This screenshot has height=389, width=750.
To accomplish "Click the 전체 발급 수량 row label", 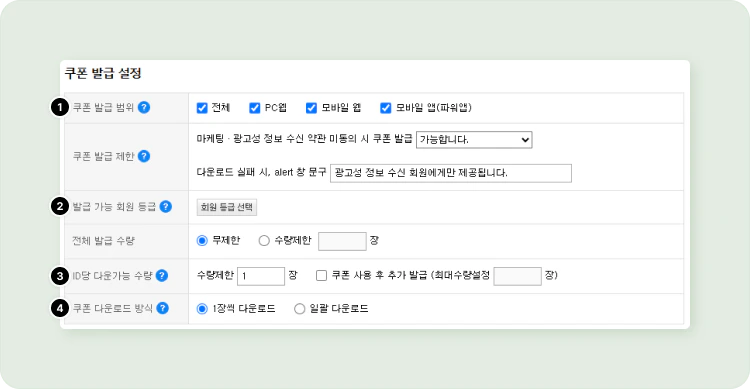I will coord(103,241).
